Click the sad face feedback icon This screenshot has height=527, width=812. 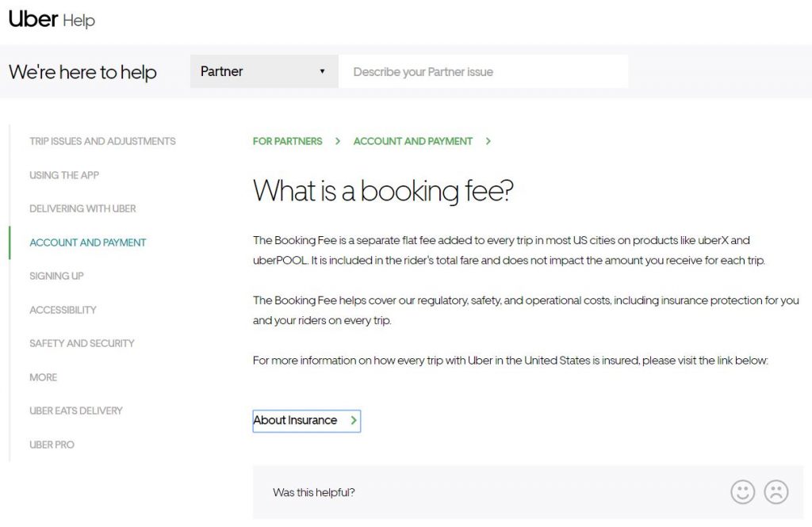pyautogui.click(x=776, y=492)
